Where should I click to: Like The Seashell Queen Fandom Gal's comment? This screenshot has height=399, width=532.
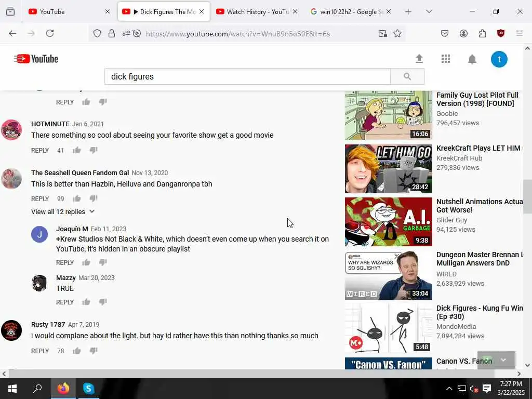77,198
